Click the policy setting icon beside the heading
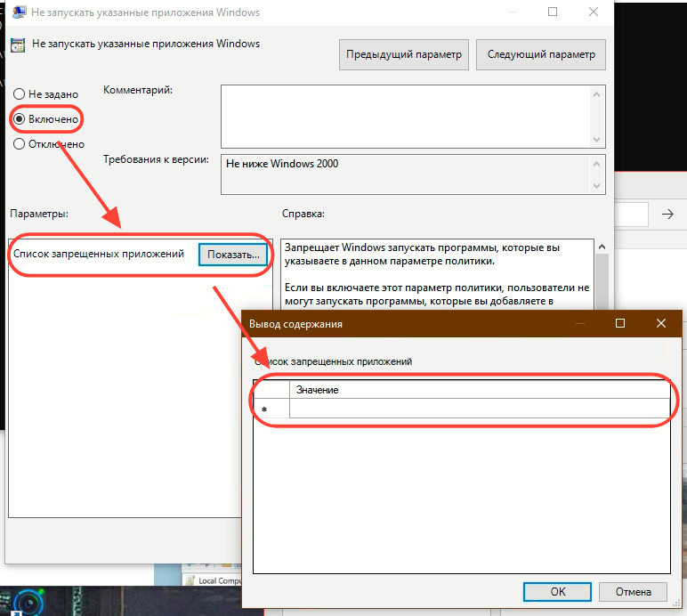The height and width of the screenshot is (616, 687). pyautogui.click(x=18, y=45)
